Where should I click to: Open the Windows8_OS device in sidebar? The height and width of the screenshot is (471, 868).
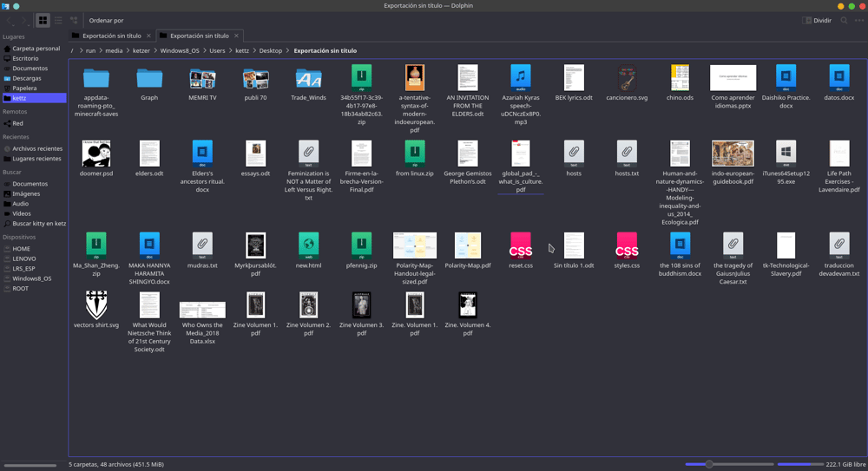pyautogui.click(x=33, y=278)
